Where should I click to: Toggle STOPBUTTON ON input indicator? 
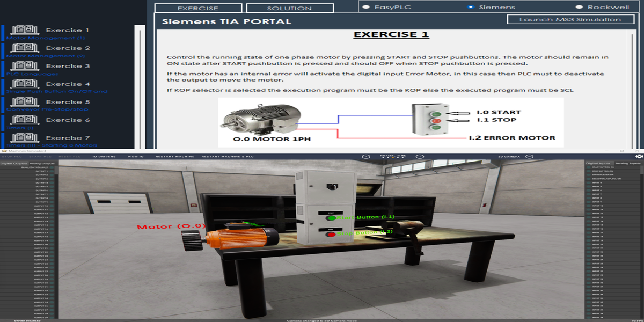[x=589, y=171]
